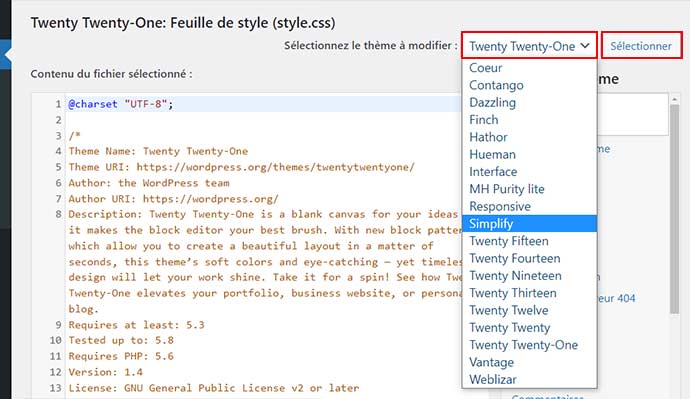This screenshot has height=399, width=690.
Task: Choose Contango from the theme list
Action: coord(529,85)
